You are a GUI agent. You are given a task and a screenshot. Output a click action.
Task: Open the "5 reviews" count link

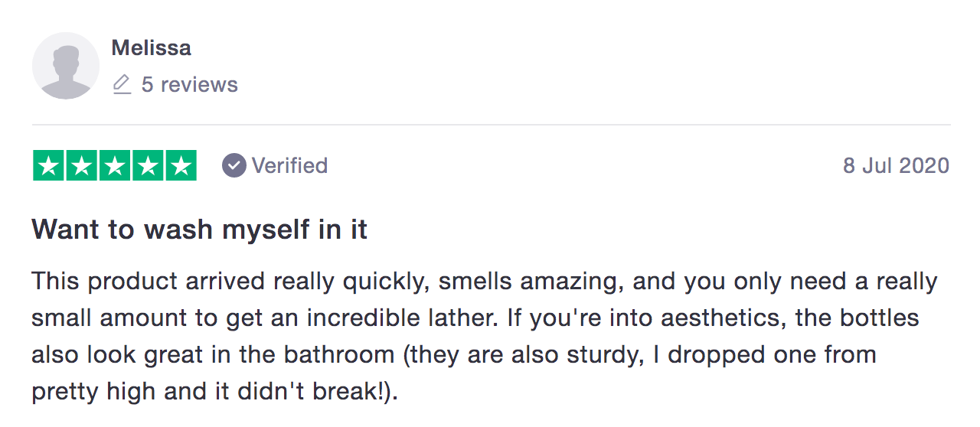coord(190,84)
